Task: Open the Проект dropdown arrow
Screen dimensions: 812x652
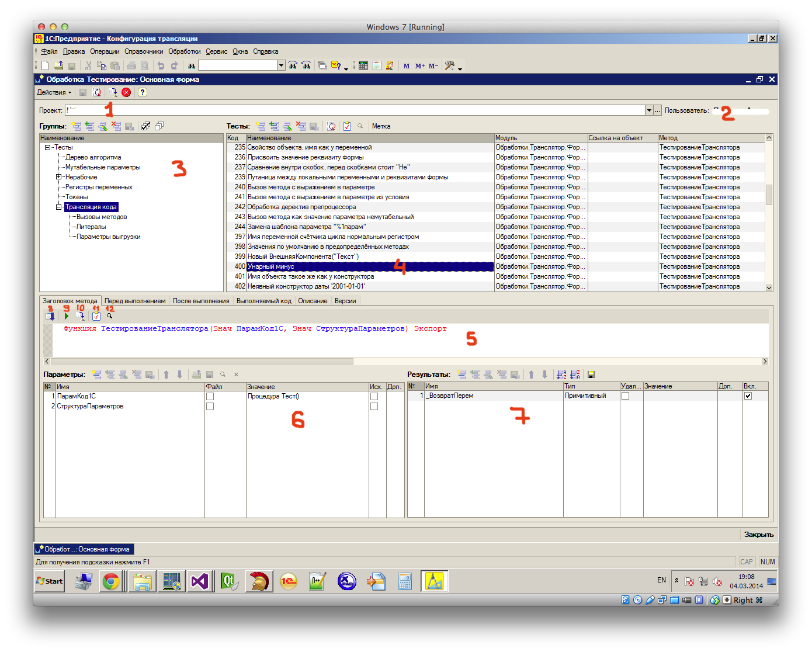Action: point(649,110)
